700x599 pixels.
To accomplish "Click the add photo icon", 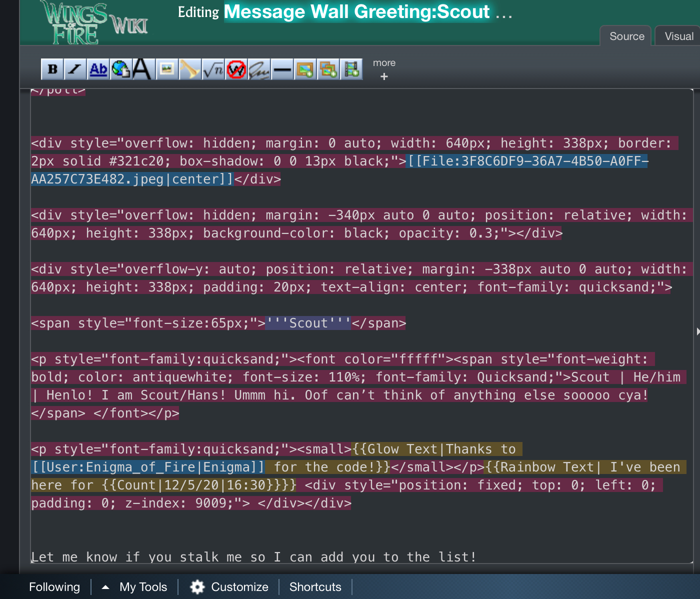I will 305,69.
